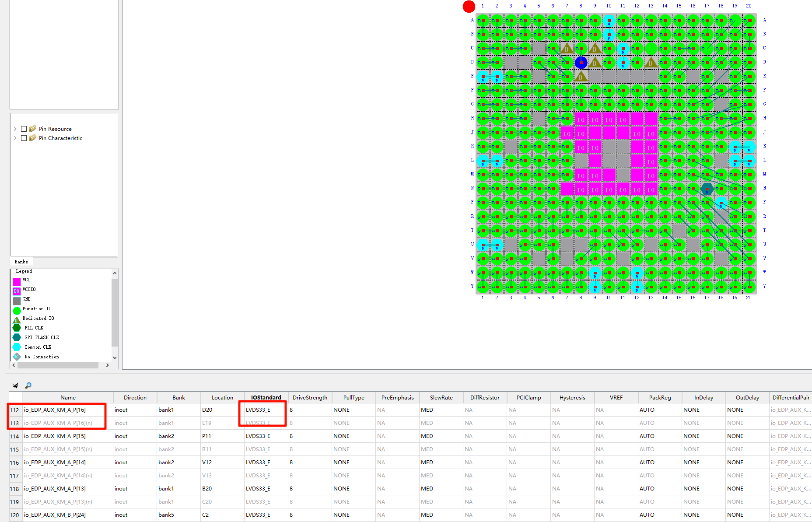Select the io_EDP_AUX_KM_A_P[13] name cell
Image resolution: width=812 pixels, height=522 pixels.
click(68, 489)
